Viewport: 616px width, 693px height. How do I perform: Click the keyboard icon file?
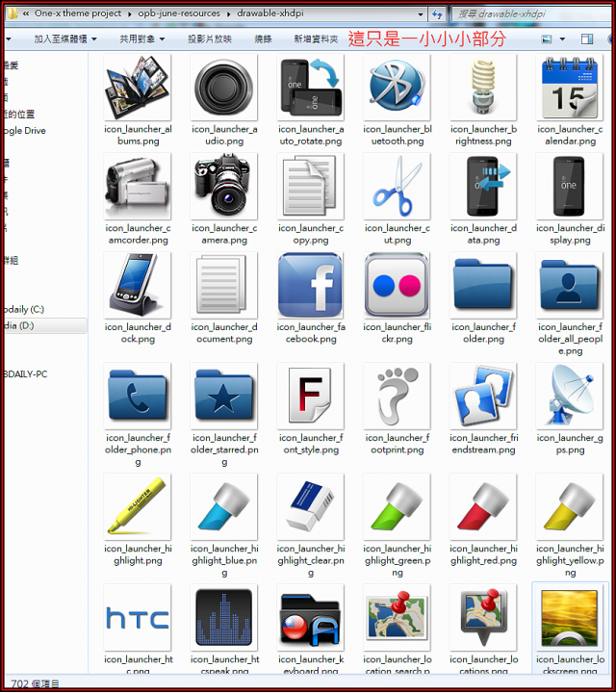[x=311, y=617]
